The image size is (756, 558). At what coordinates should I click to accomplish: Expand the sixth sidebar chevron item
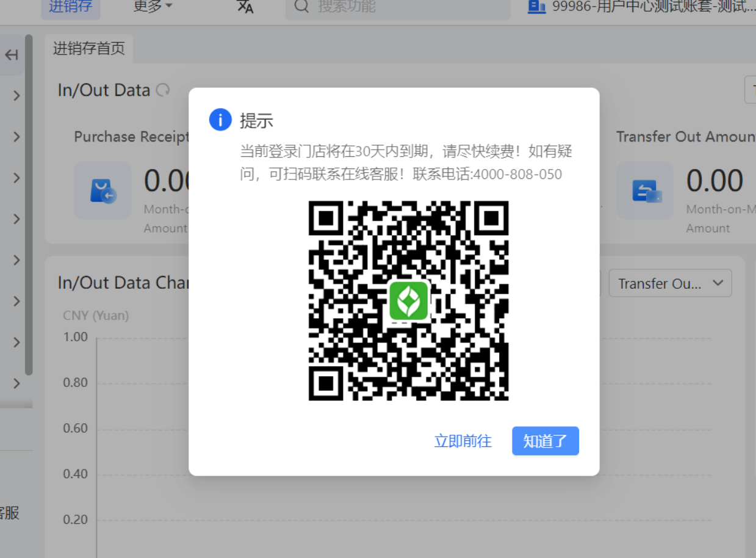click(x=16, y=301)
